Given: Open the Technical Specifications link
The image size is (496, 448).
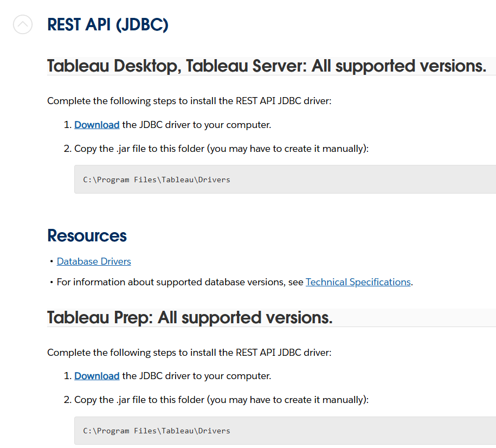Looking at the screenshot, I should 358,282.
